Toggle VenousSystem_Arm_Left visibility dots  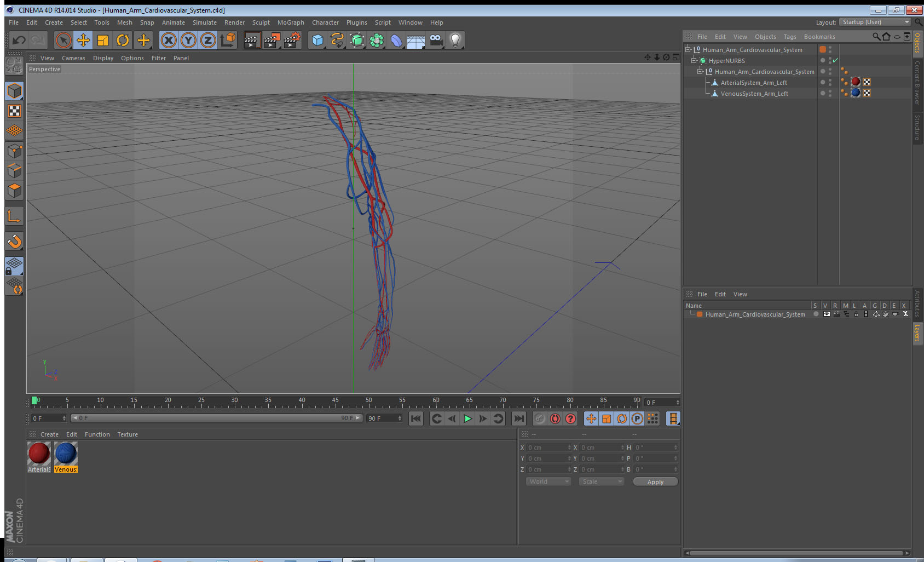(830, 93)
